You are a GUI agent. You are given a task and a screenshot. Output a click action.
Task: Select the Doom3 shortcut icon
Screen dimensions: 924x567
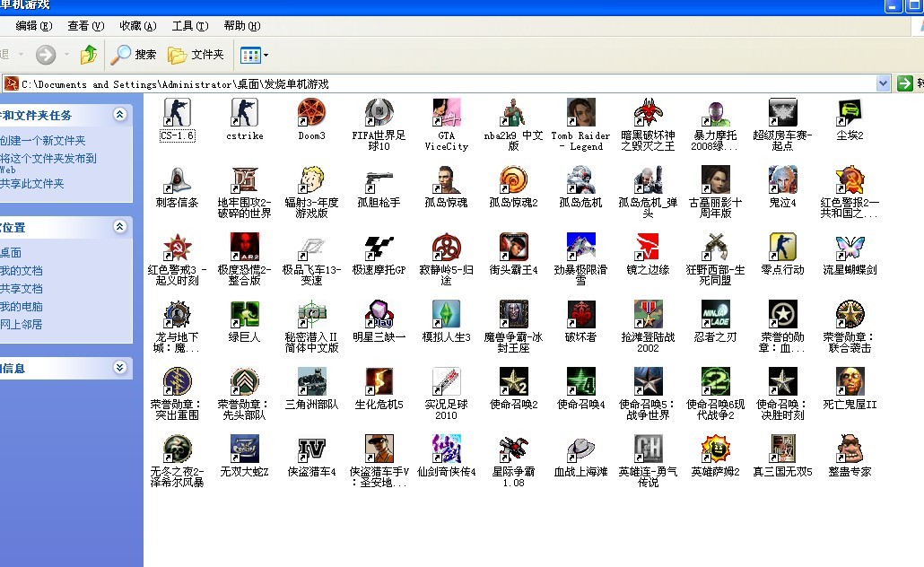coord(311,113)
